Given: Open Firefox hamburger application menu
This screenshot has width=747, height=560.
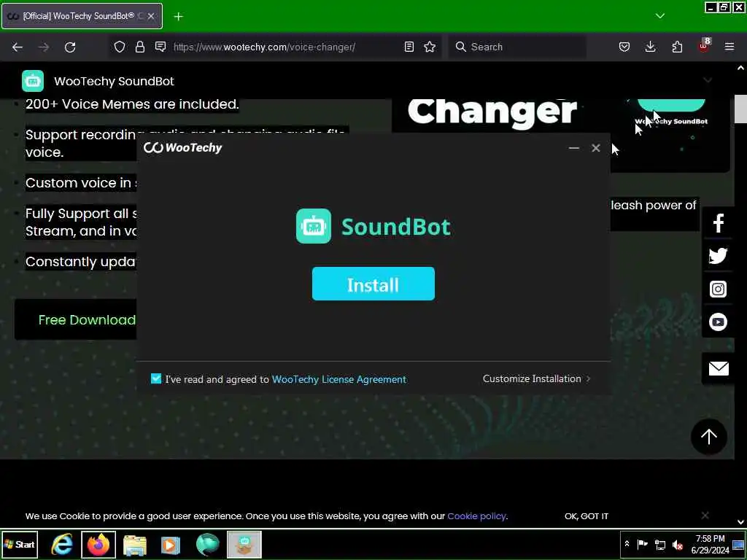Looking at the screenshot, I should [729, 47].
